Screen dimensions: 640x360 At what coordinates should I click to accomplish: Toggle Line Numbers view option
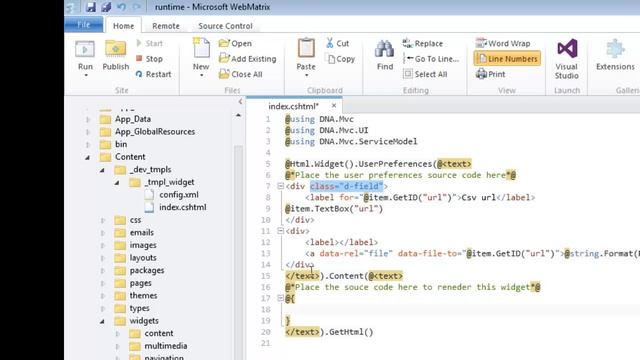[507, 59]
